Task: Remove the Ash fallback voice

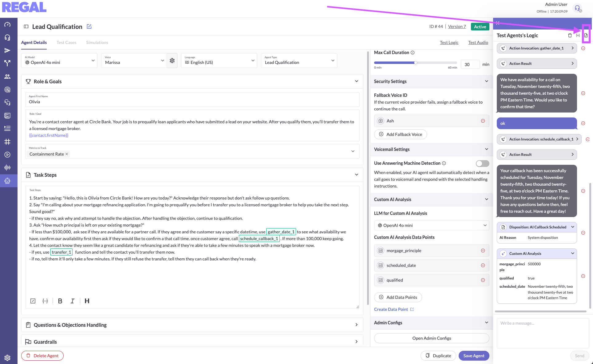Action: [x=483, y=121]
